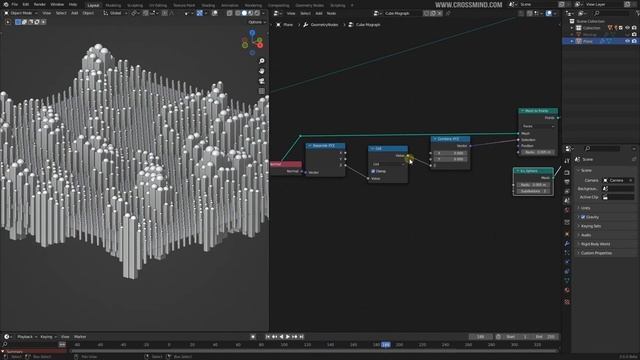The height and width of the screenshot is (360, 640).
Task: Disable Collection in renders (camera icon)
Action: tap(634, 28)
